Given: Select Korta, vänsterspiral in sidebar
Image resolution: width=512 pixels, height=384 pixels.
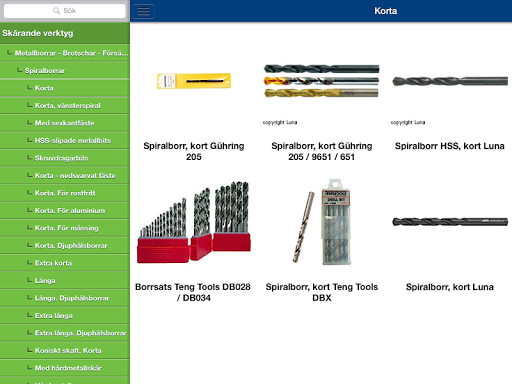Looking at the screenshot, I should 65,106.
